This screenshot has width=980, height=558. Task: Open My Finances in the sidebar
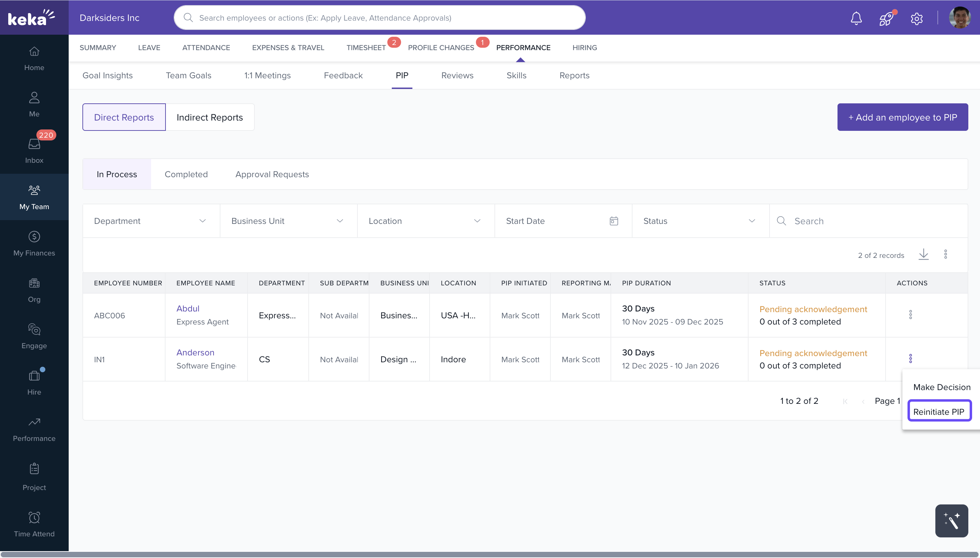(34, 243)
